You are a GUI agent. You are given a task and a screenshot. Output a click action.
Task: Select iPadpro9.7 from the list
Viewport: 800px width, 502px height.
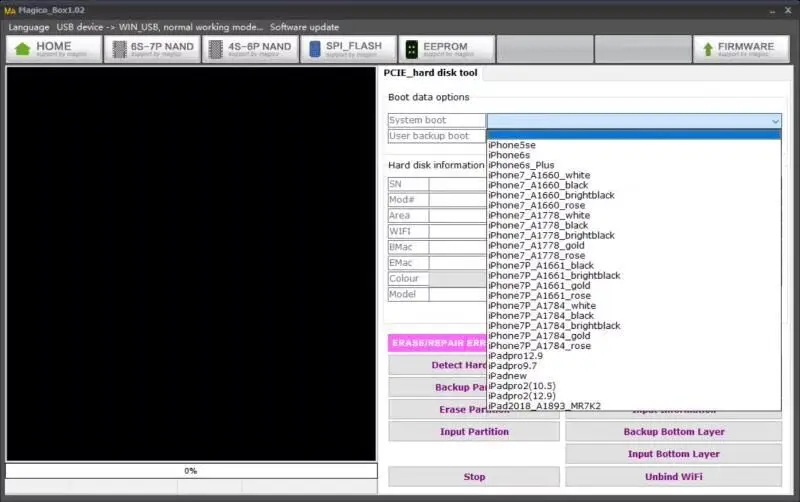coord(634,366)
